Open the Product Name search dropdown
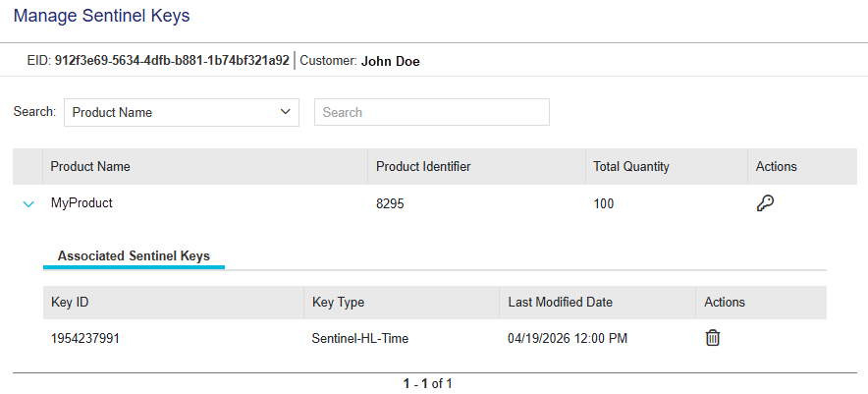 click(182, 112)
